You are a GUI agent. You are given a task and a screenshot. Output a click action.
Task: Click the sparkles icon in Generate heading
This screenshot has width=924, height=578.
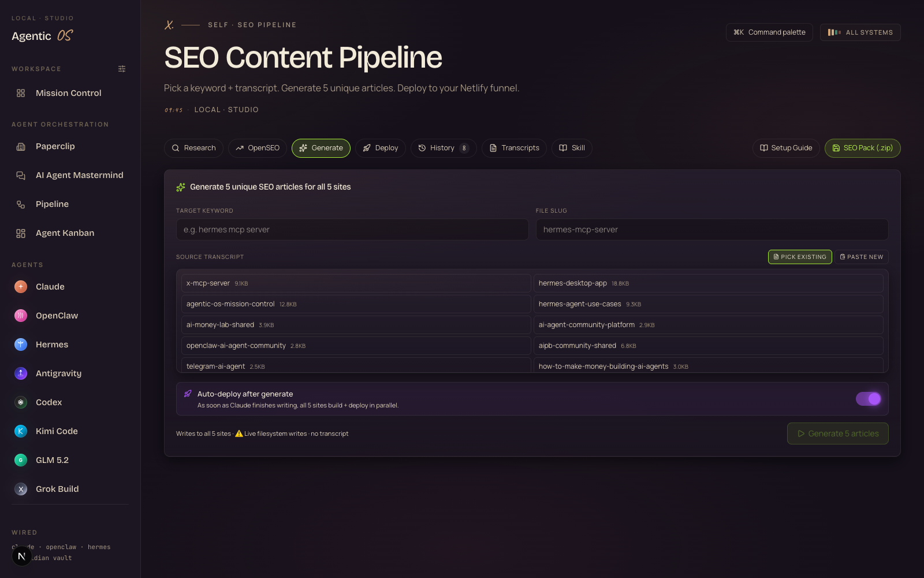181,187
